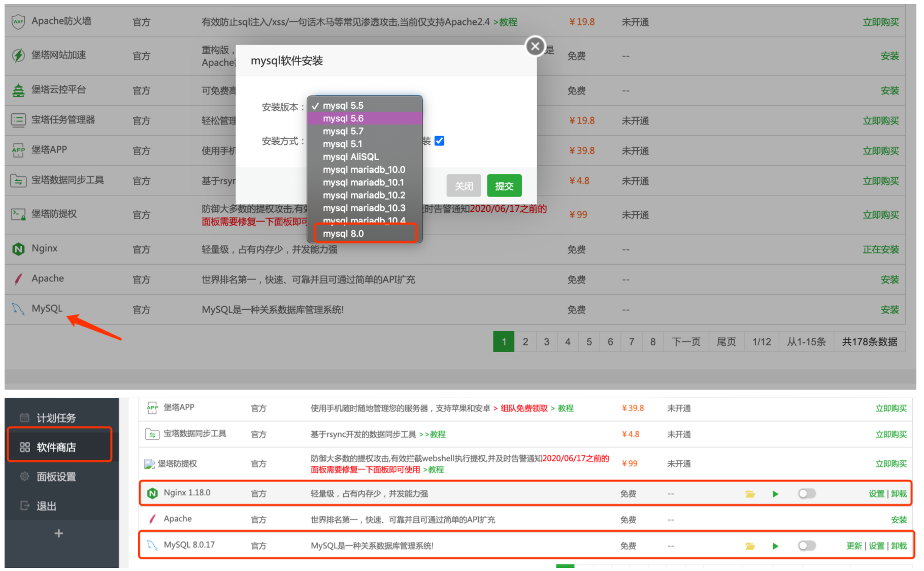Click the MySQL dolphin icon in upper list
924x571 pixels.
coord(18,309)
